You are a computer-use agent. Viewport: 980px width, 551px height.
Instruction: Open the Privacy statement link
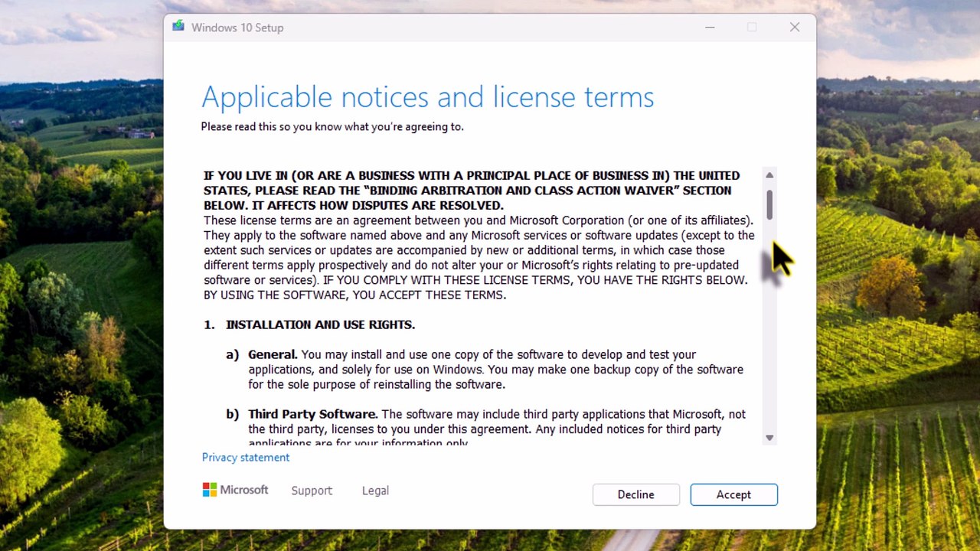pyautogui.click(x=246, y=457)
